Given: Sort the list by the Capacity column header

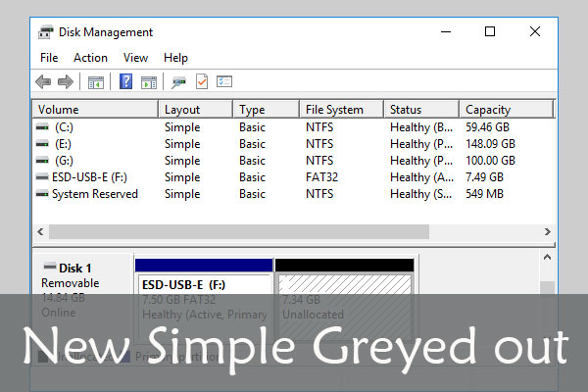Looking at the screenshot, I should coord(487,110).
